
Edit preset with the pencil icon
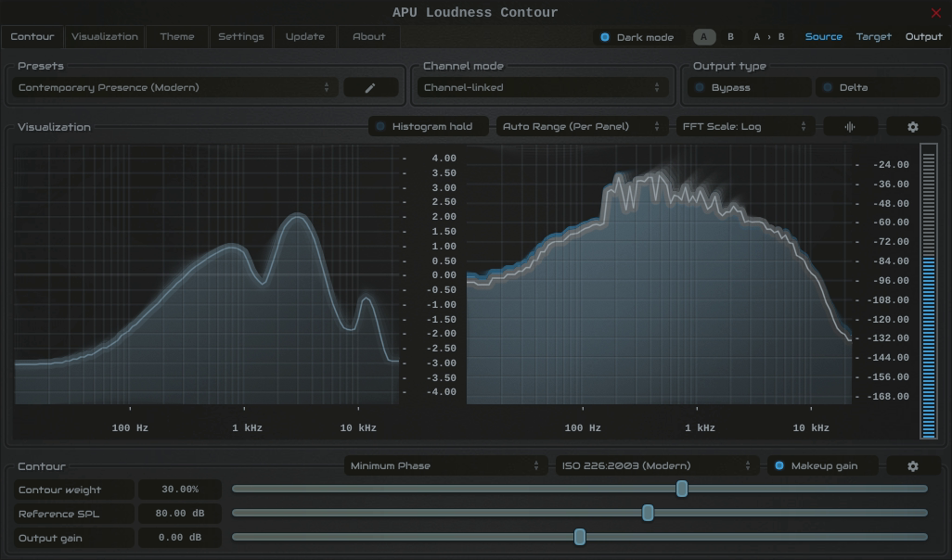(x=370, y=87)
